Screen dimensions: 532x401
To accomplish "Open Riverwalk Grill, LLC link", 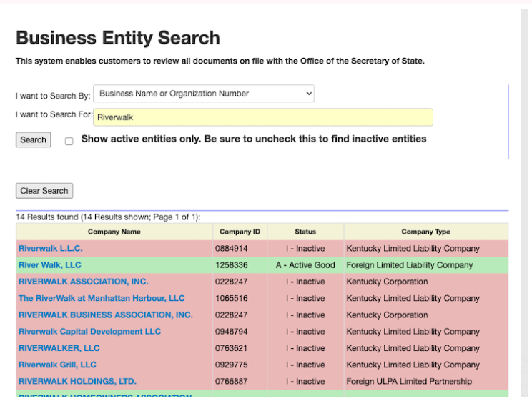I will [57, 365].
